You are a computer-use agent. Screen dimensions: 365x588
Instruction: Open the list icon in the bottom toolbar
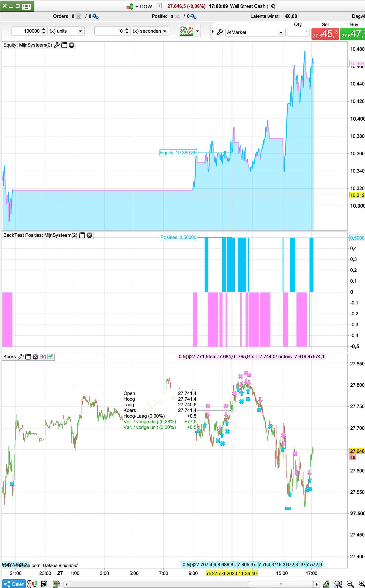[44, 584]
